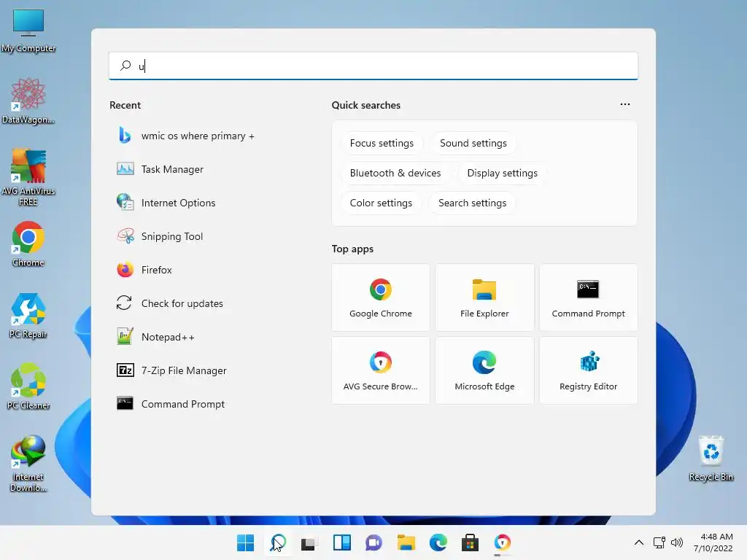Select the Focus settings quick search
Viewport: 747px width, 560px height.
(x=382, y=144)
